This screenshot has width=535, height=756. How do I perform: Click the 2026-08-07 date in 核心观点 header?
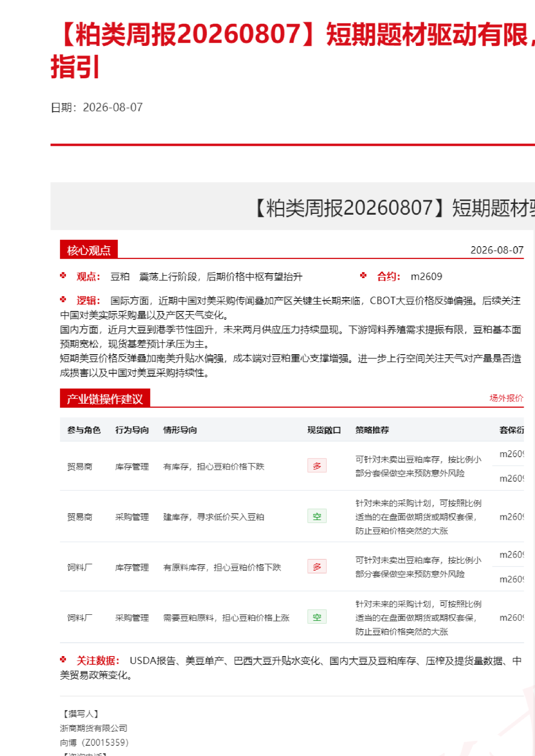pos(497,250)
